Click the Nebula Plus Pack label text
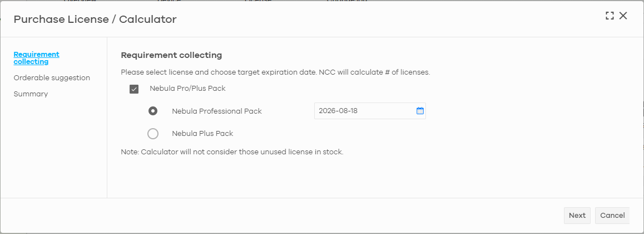The width and height of the screenshot is (644, 234). coord(202,133)
